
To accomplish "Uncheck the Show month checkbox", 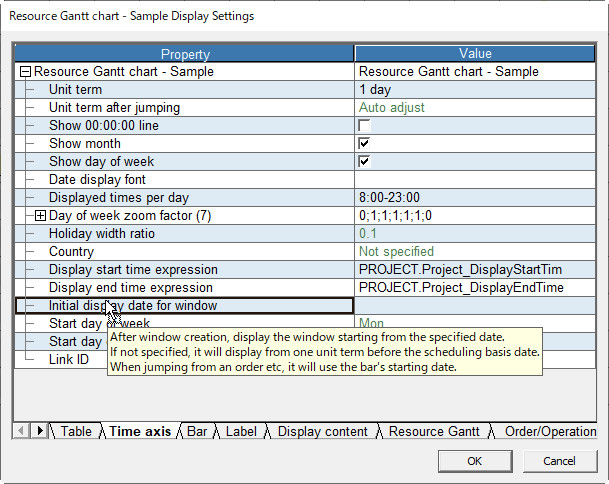I will click(x=364, y=144).
